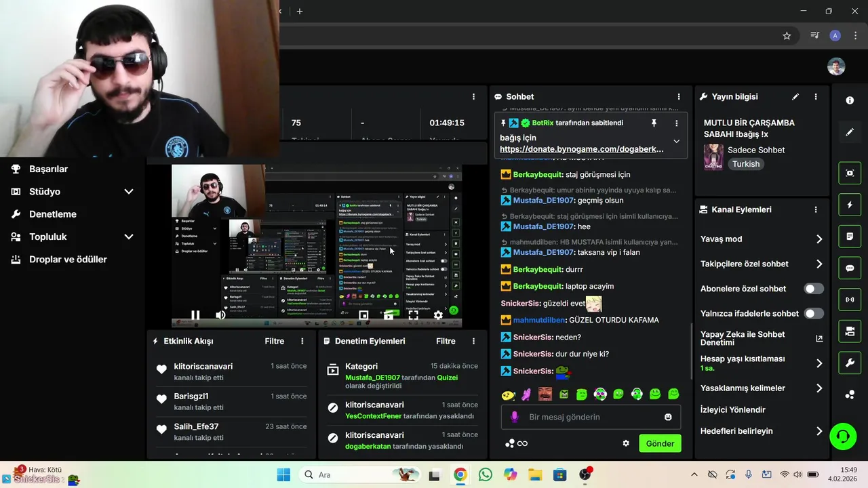
Task: Click SnickerSis username on 'neden?' message
Action: click(533, 337)
